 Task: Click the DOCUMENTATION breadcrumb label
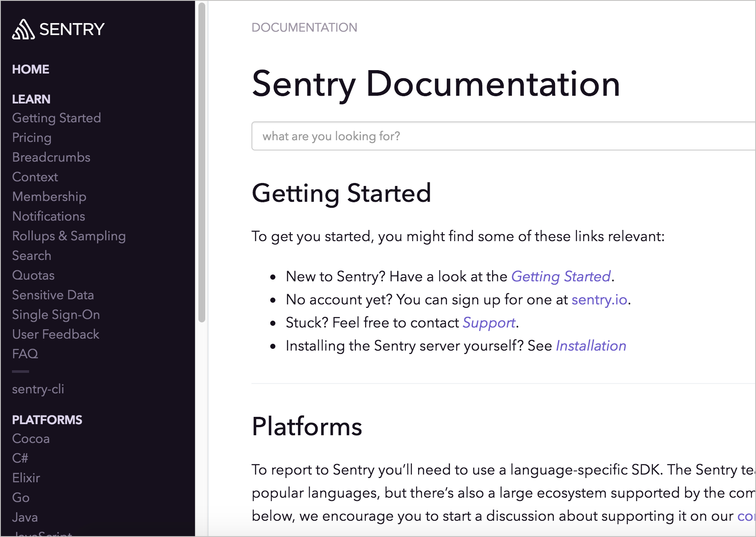tap(304, 27)
